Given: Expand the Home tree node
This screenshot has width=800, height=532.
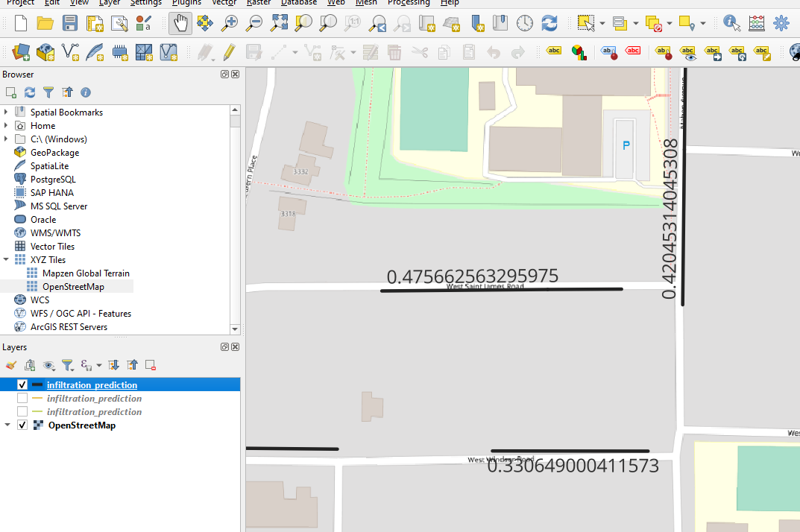Looking at the screenshot, I should coord(6,125).
